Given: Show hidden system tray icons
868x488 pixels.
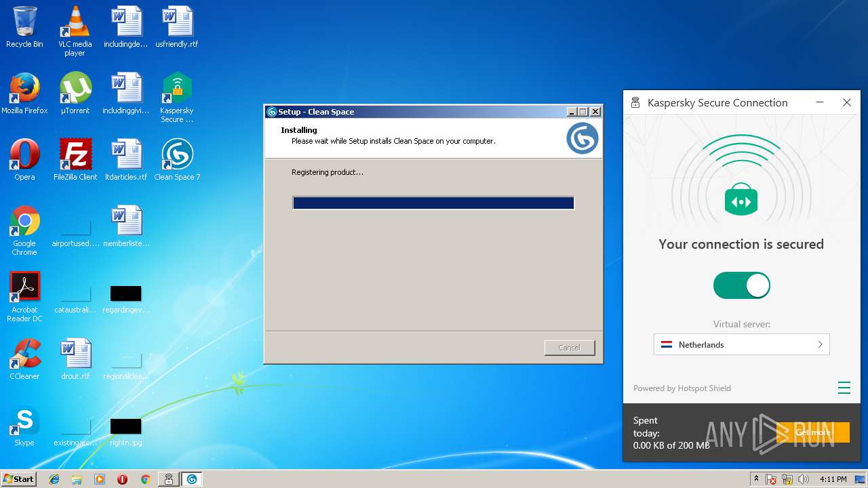Looking at the screenshot, I should coord(757,479).
